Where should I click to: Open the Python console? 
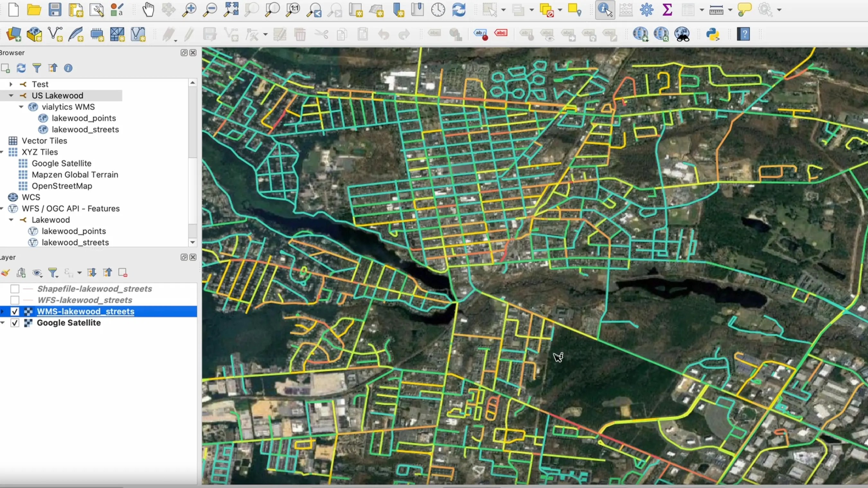click(x=713, y=34)
